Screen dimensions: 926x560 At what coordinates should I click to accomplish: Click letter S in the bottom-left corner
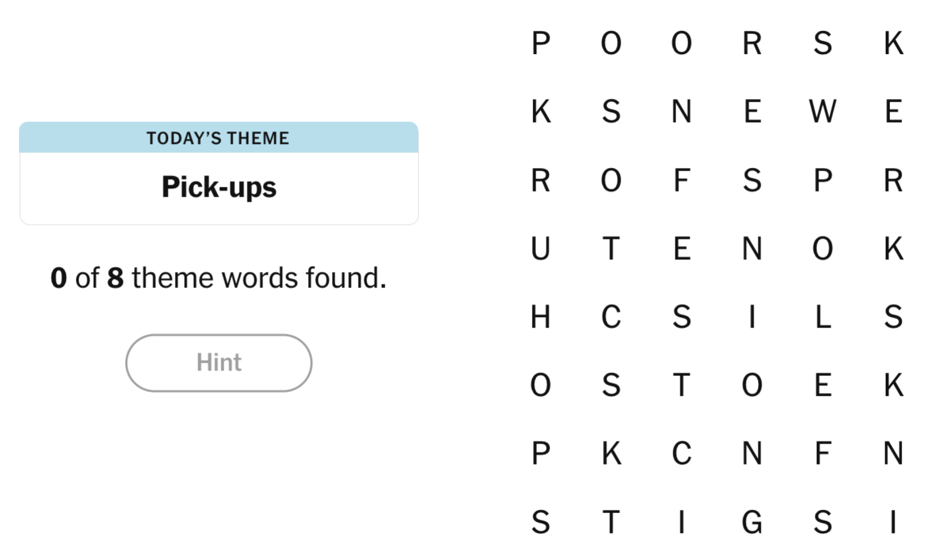tap(541, 522)
